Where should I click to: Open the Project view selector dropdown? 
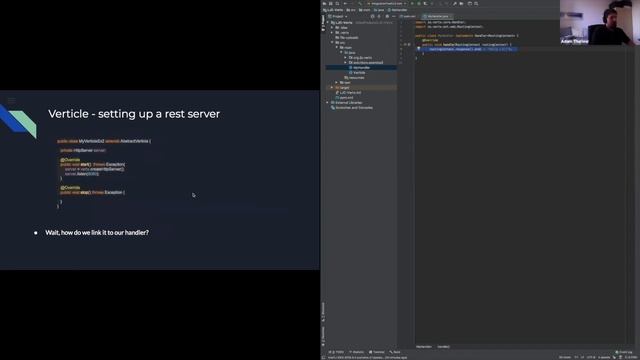click(x=338, y=16)
